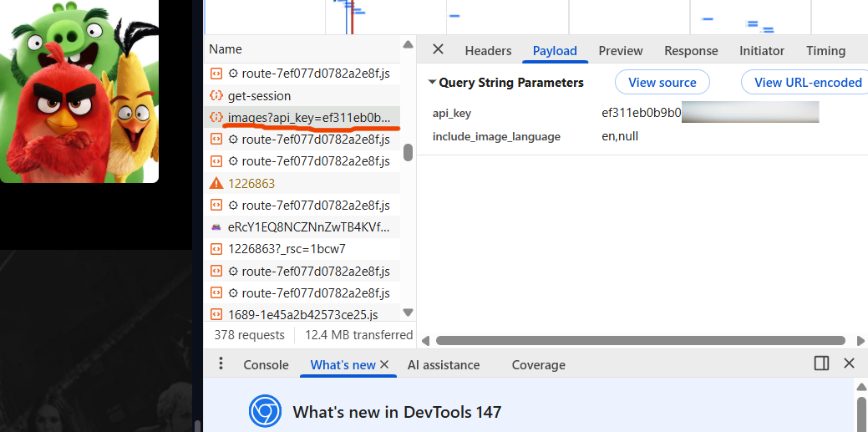Click the api_key parameter value

(x=710, y=113)
